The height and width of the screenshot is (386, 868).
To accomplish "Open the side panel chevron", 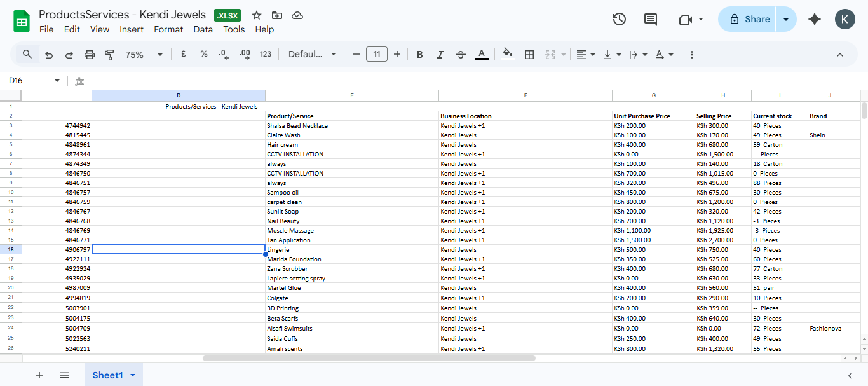I will (x=850, y=375).
